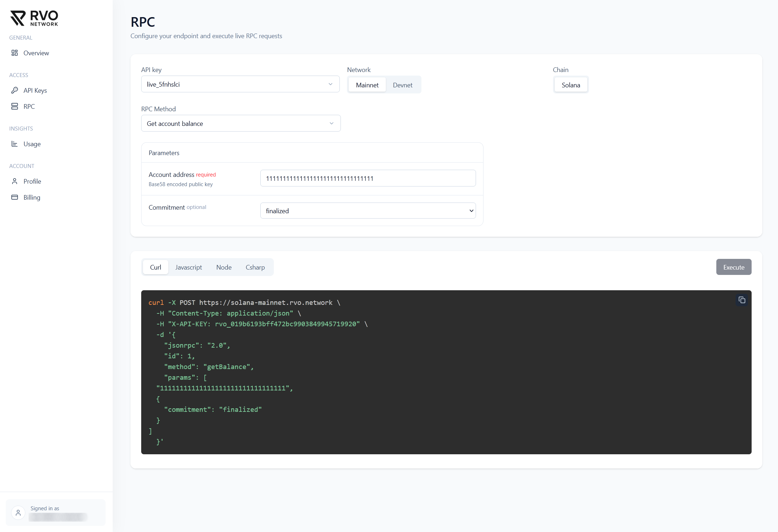Open the Usage page link

[x=32, y=144]
